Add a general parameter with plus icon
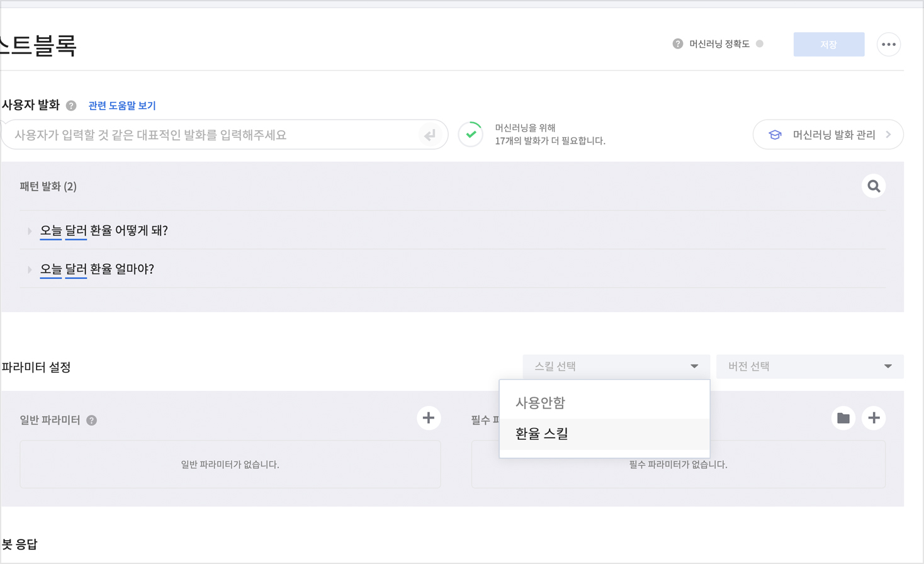 [x=428, y=418]
